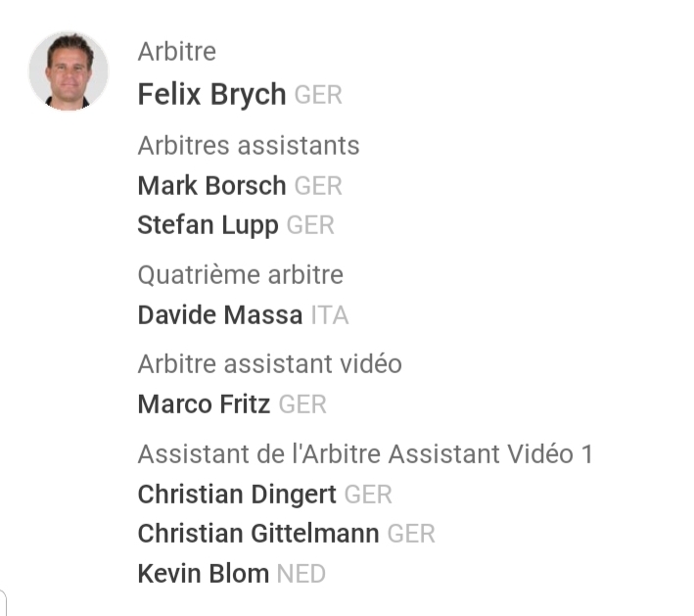Click video assistant Marco Fritz
Viewport: 694px width, 616px height.
tap(204, 404)
